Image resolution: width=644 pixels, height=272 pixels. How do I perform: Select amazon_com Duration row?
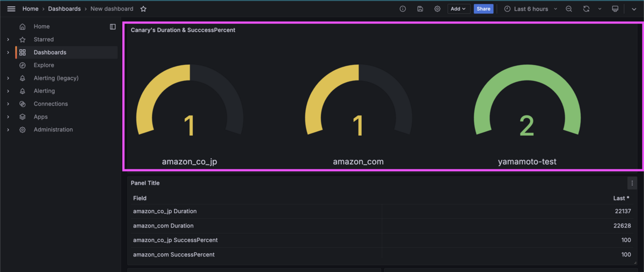click(382, 226)
